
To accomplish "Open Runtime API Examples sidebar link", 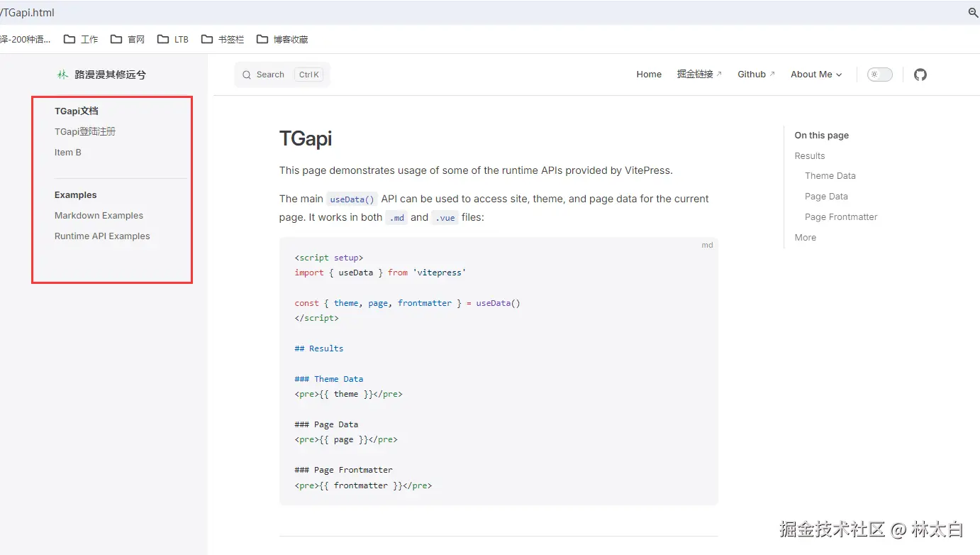I will tap(102, 236).
